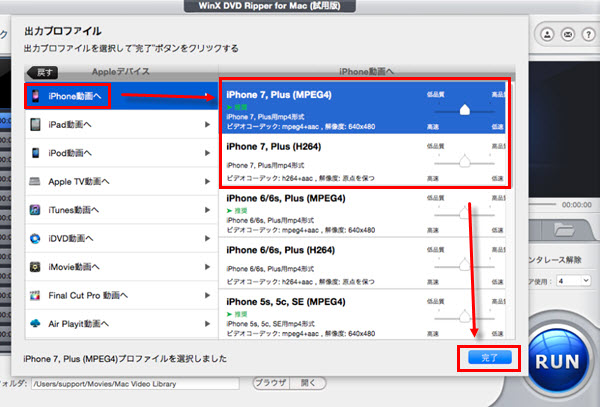Click the Apple TV icon in the list
Viewport: 600px width, 407px height.
[35, 181]
